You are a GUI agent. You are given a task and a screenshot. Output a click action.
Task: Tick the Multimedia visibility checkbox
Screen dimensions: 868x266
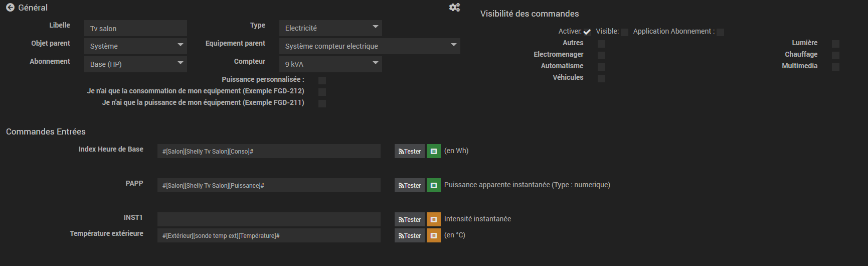835,67
